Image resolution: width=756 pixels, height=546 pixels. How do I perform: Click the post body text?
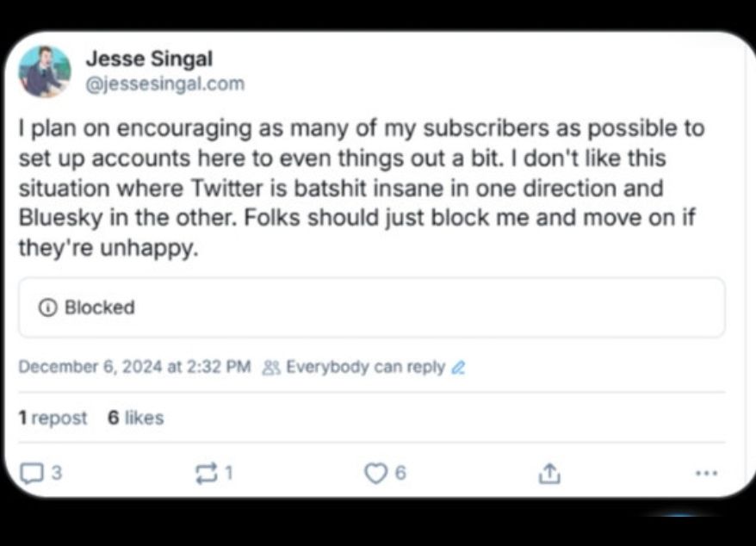click(x=362, y=188)
